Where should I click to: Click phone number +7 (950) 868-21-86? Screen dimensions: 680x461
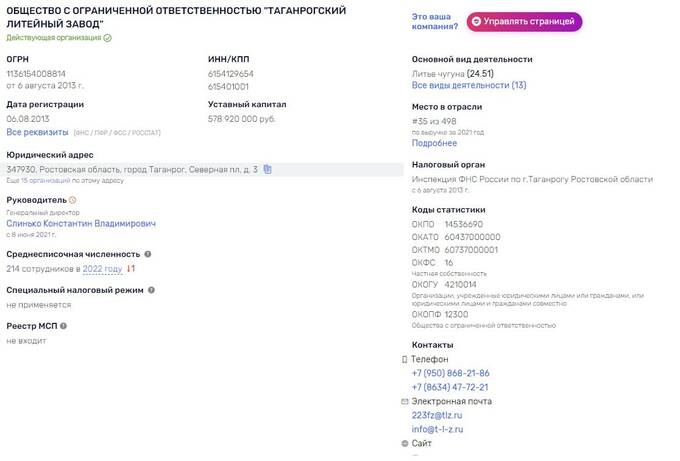point(450,373)
